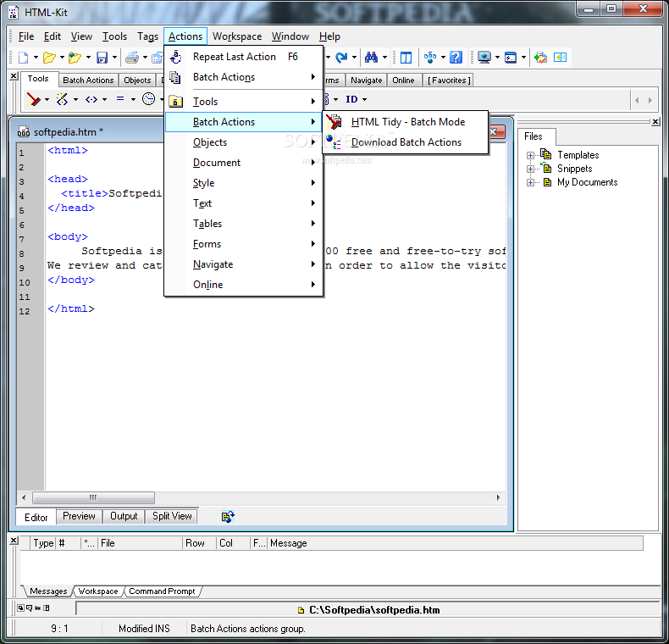This screenshot has width=669, height=644.
Task: Open the New document dropdown arrow
Action: tap(36, 58)
